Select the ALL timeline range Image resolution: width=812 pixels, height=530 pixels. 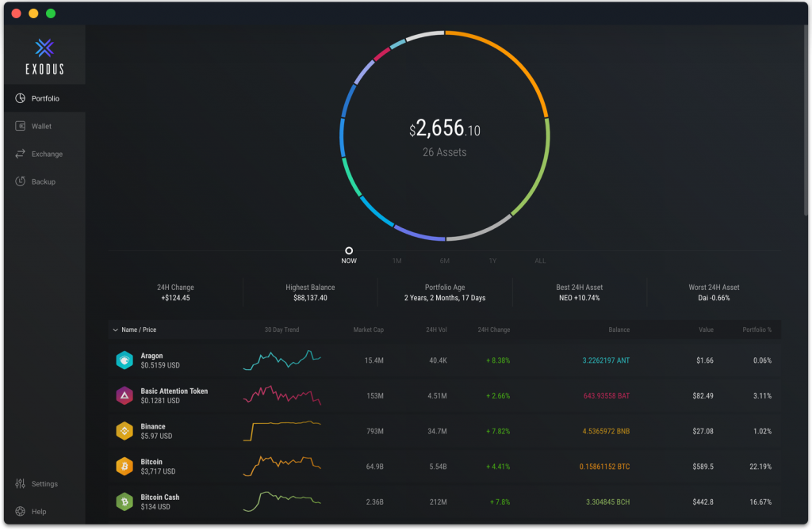[540, 261]
